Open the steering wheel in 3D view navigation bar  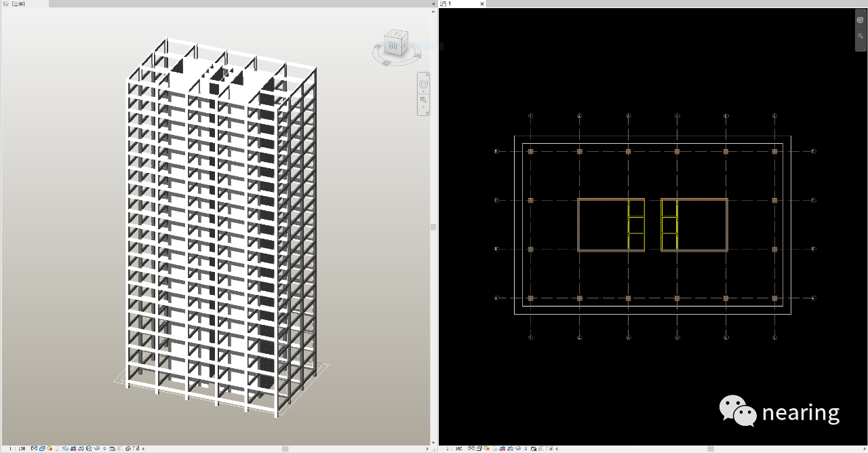pyautogui.click(x=423, y=83)
